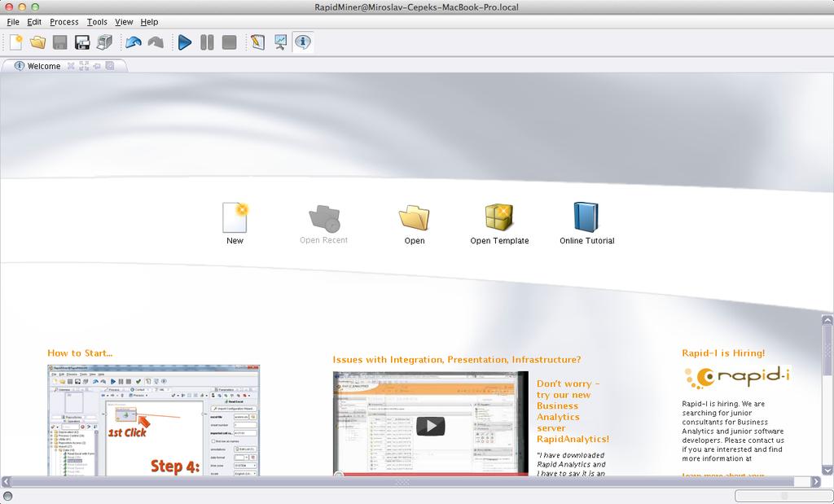Image resolution: width=834 pixels, height=504 pixels.
Task: Click the 'Rapid-I is hiring. We are searching' paragraph
Action: click(x=733, y=432)
